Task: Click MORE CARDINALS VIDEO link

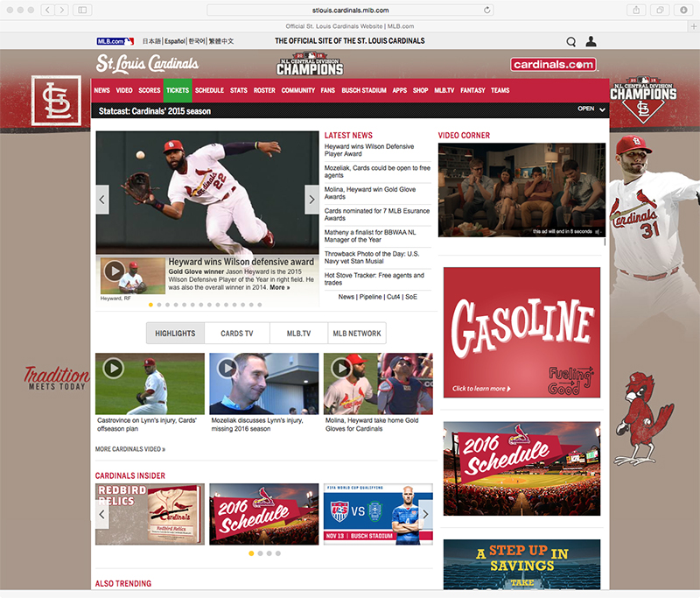Action: 130,449
